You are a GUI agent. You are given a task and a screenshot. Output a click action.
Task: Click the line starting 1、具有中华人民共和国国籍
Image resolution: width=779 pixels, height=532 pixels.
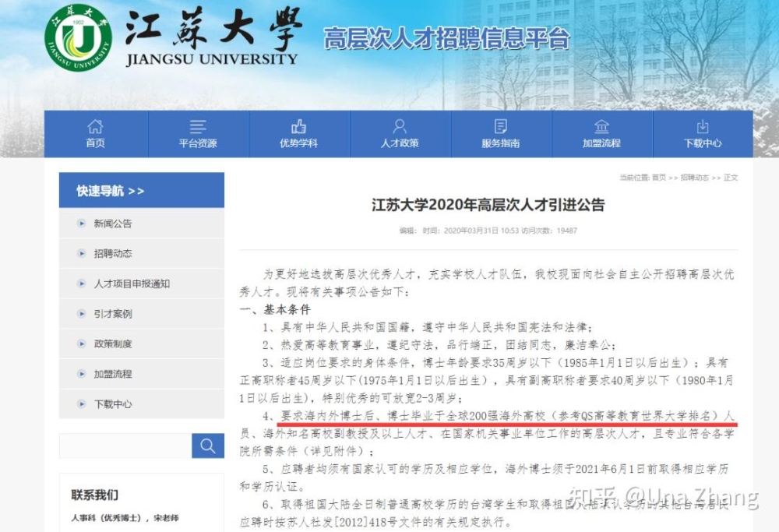point(427,327)
